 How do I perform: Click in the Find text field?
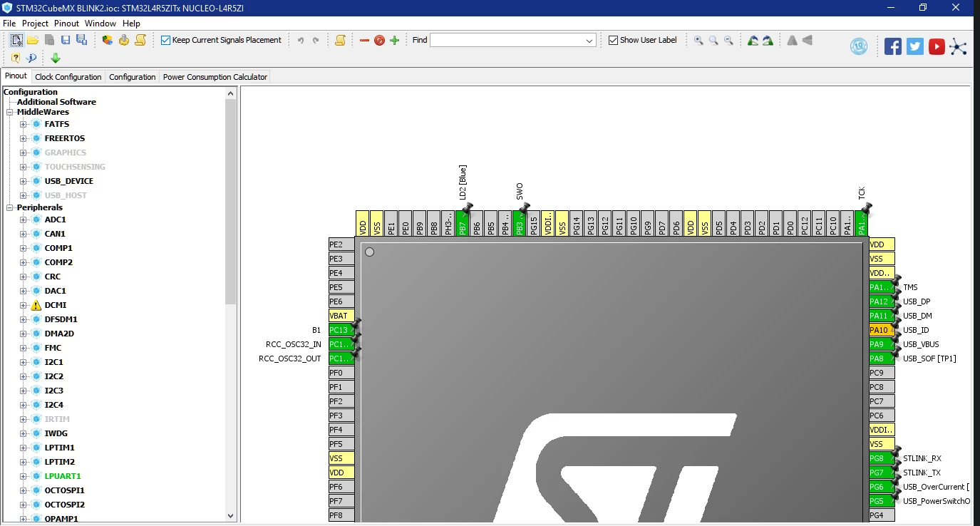click(507, 41)
